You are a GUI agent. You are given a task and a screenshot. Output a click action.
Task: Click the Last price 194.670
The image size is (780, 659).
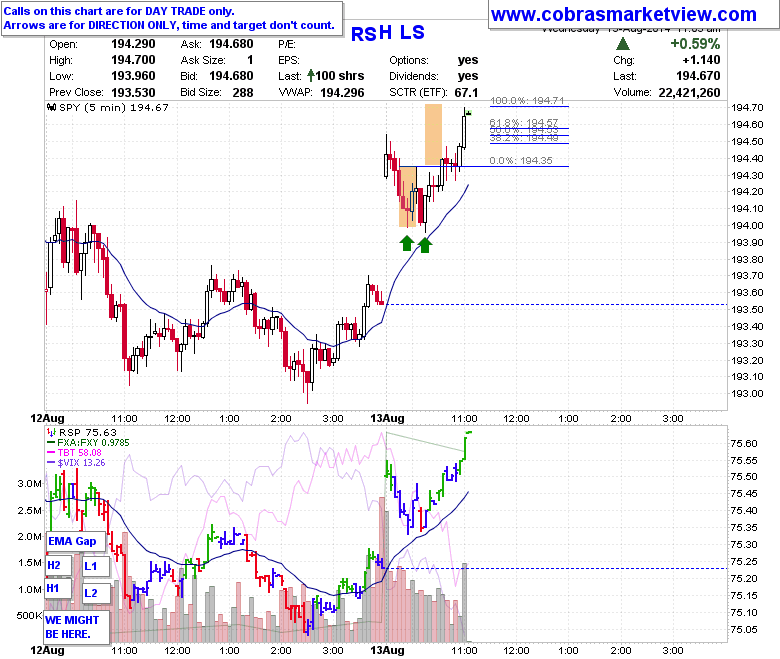click(698, 76)
